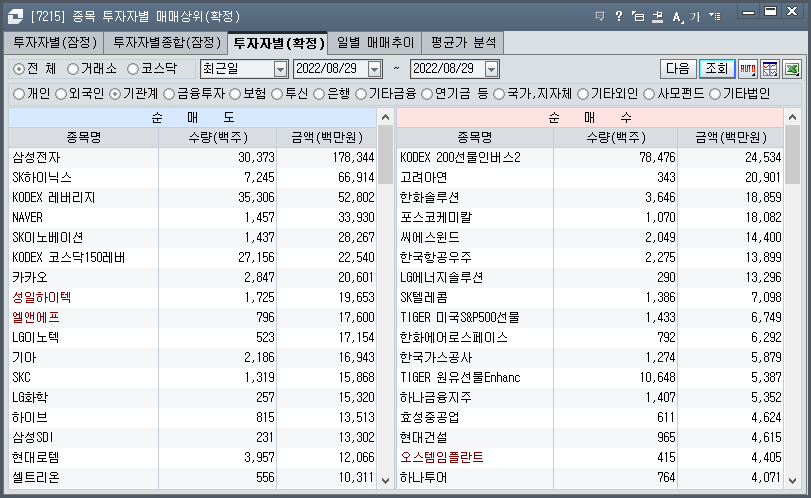
Task: Click 순매수 table scrollbar down arrow
Action: pos(792,480)
